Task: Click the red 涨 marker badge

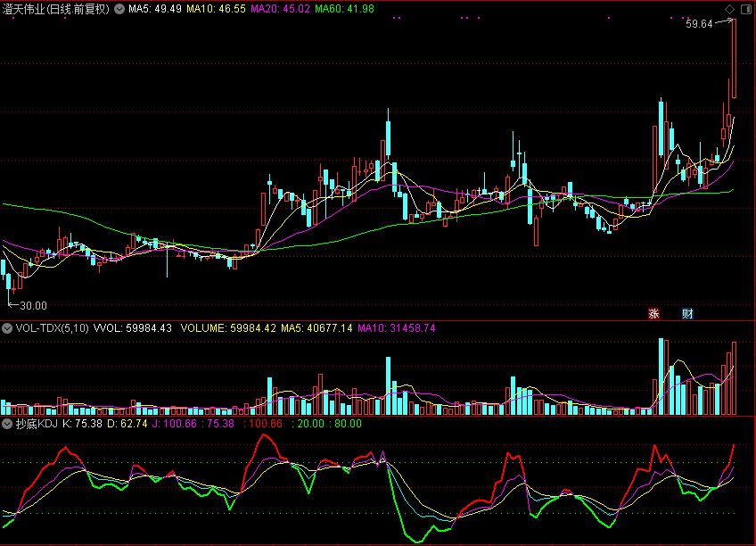Action: 653,314
